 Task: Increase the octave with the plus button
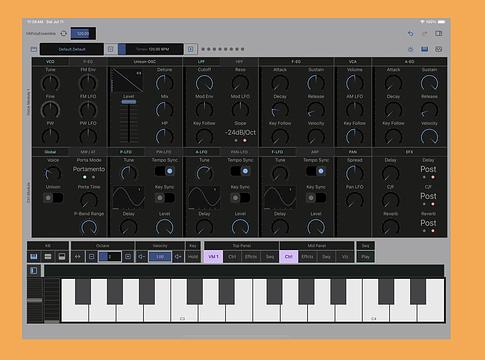click(x=128, y=257)
